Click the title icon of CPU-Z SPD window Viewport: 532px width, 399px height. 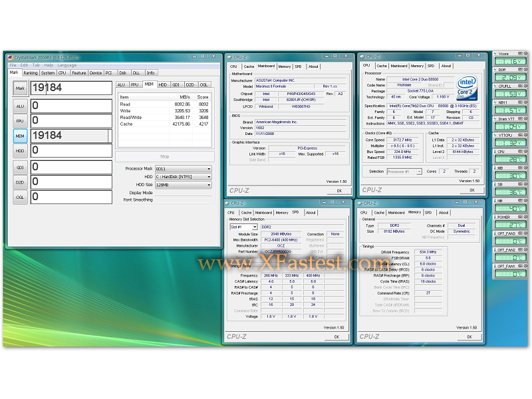point(227,203)
